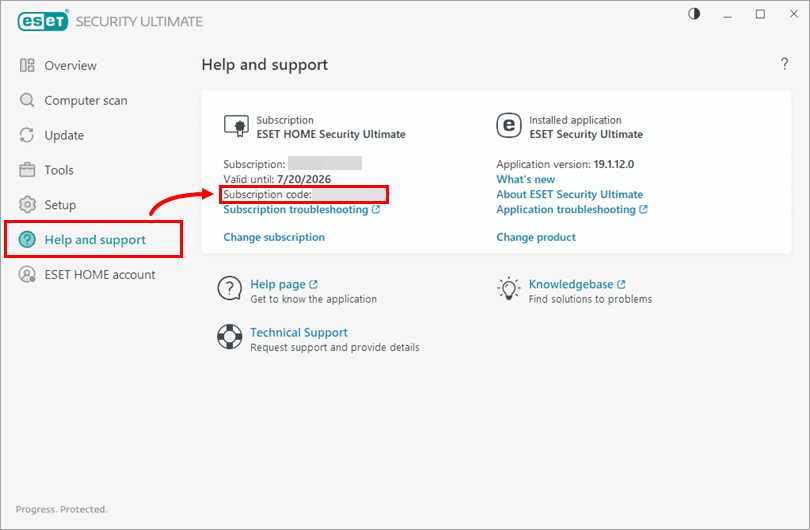Click the Tools briefcase icon

pos(27,170)
